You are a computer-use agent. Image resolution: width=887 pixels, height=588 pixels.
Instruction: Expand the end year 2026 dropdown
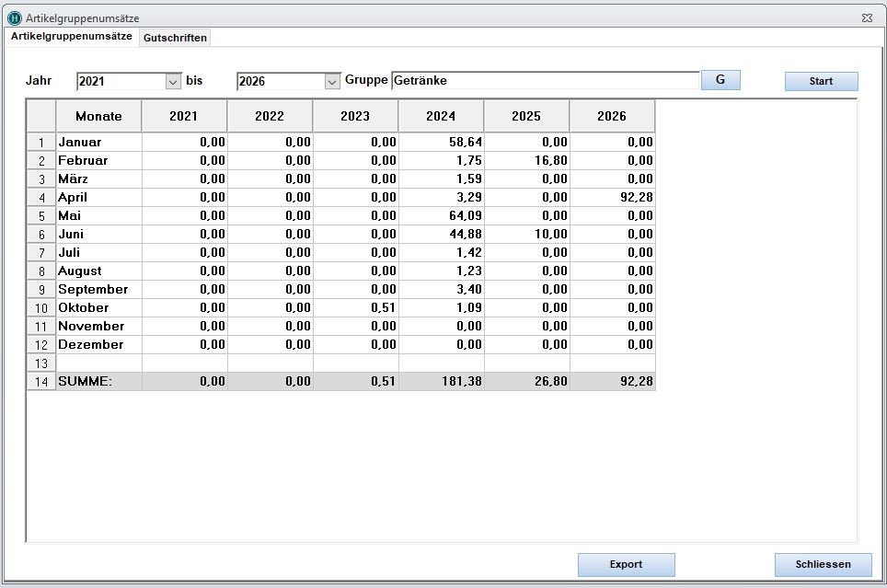[332, 81]
